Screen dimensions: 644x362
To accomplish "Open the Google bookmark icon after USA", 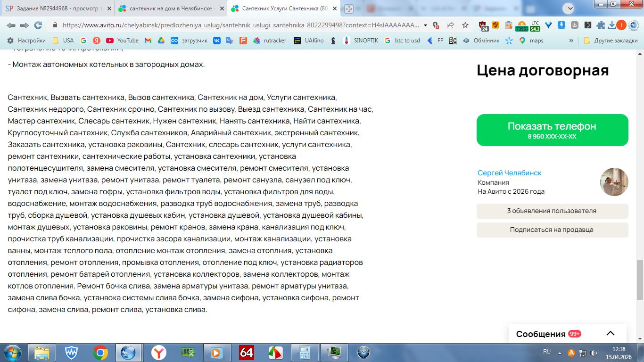I will (x=83, y=41).
